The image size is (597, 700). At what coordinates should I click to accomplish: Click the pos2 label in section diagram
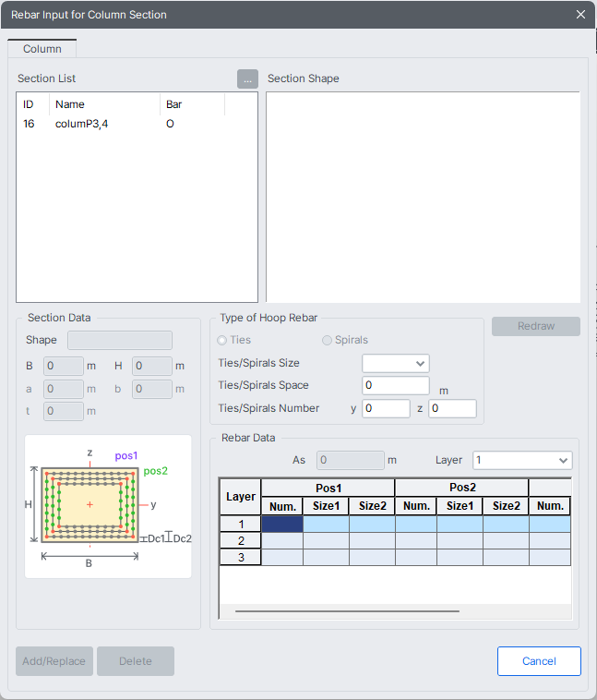click(155, 471)
